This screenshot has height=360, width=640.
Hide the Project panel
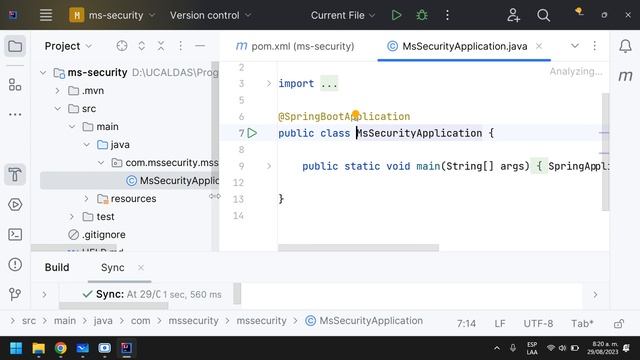[200, 46]
